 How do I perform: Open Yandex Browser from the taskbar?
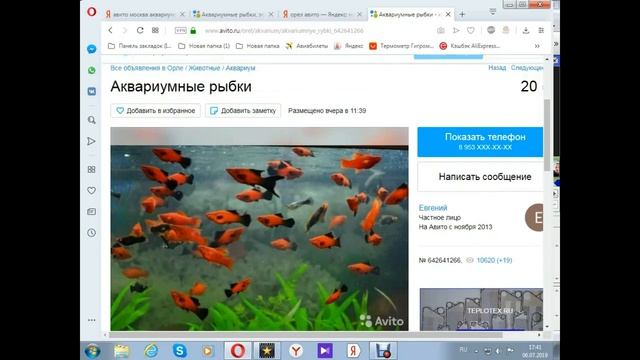click(296, 351)
